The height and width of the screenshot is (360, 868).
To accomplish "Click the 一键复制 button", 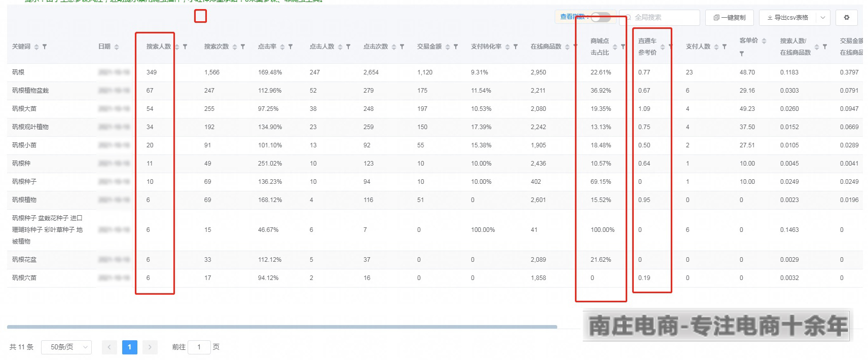I will 730,17.
